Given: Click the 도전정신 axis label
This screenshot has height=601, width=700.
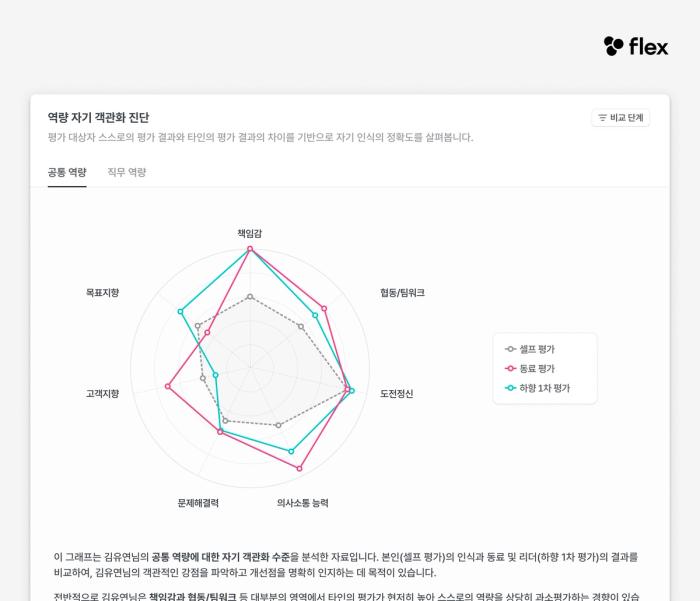Looking at the screenshot, I should tap(396, 393).
